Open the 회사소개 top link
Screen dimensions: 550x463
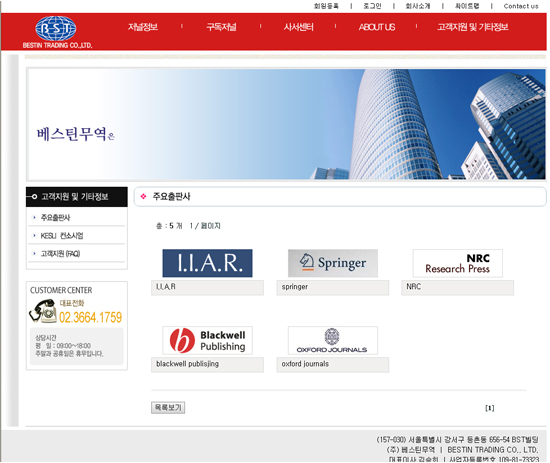[x=418, y=6]
